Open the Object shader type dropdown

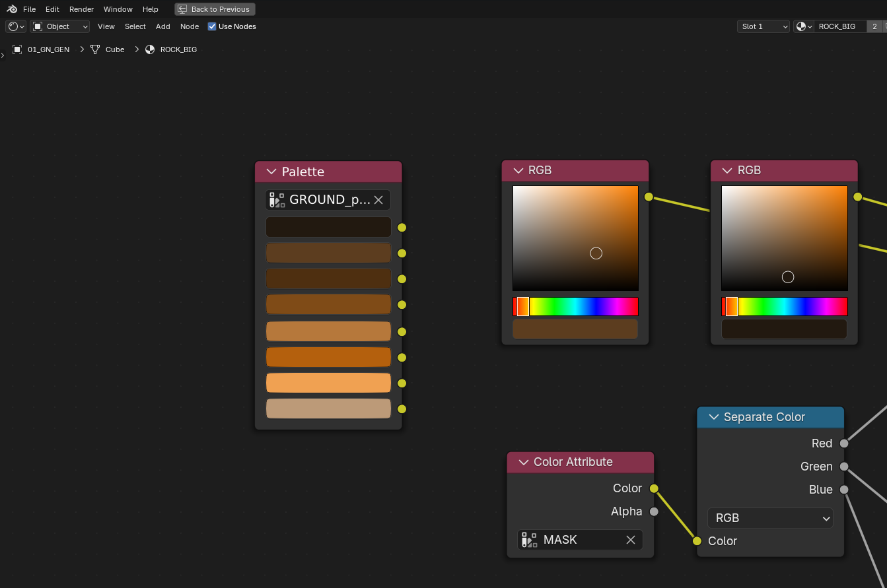60,26
